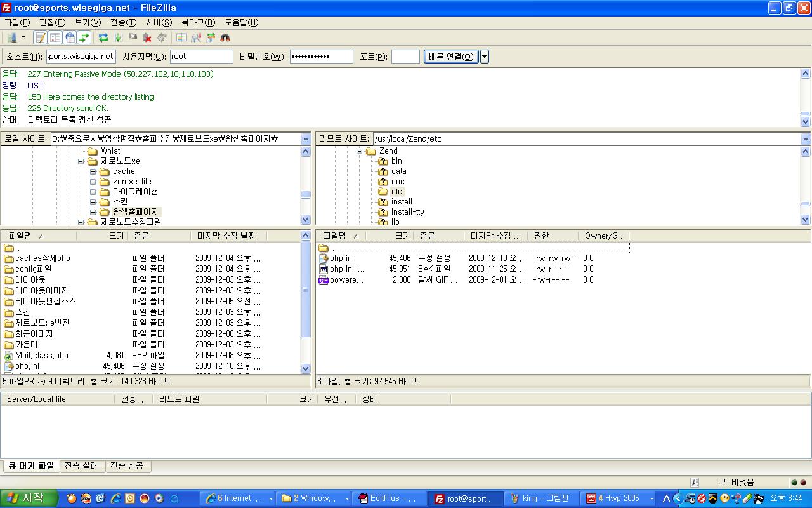Toggle processing of the transfer queue
Viewport: 812px width, 508px height.
pyautogui.click(x=118, y=38)
